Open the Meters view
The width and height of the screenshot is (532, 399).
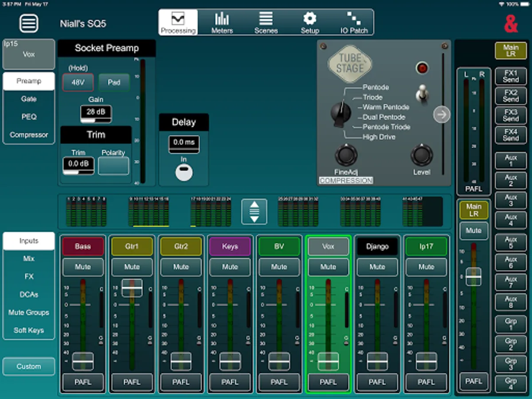[x=222, y=23]
